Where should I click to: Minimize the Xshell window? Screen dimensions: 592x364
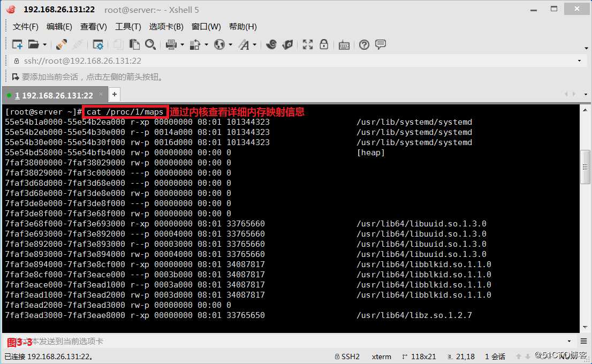[x=534, y=10]
